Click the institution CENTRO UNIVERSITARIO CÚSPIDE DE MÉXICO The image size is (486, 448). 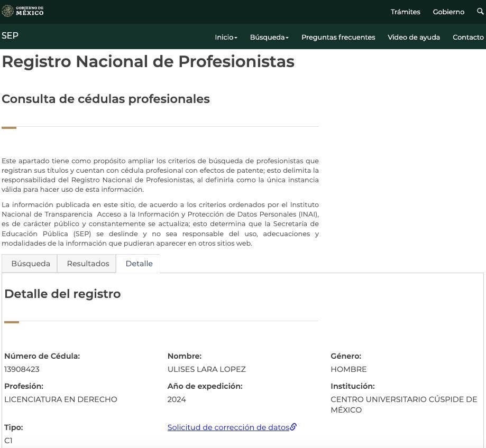(404, 405)
